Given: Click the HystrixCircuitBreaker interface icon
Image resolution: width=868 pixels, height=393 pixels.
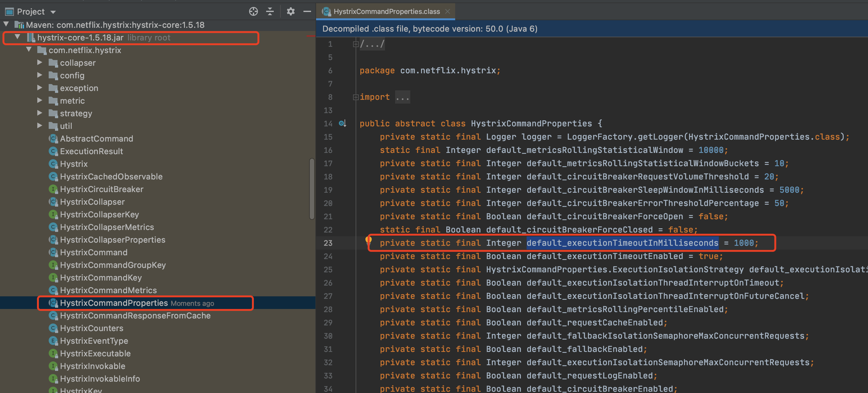Looking at the screenshot, I should pyautogui.click(x=53, y=189).
